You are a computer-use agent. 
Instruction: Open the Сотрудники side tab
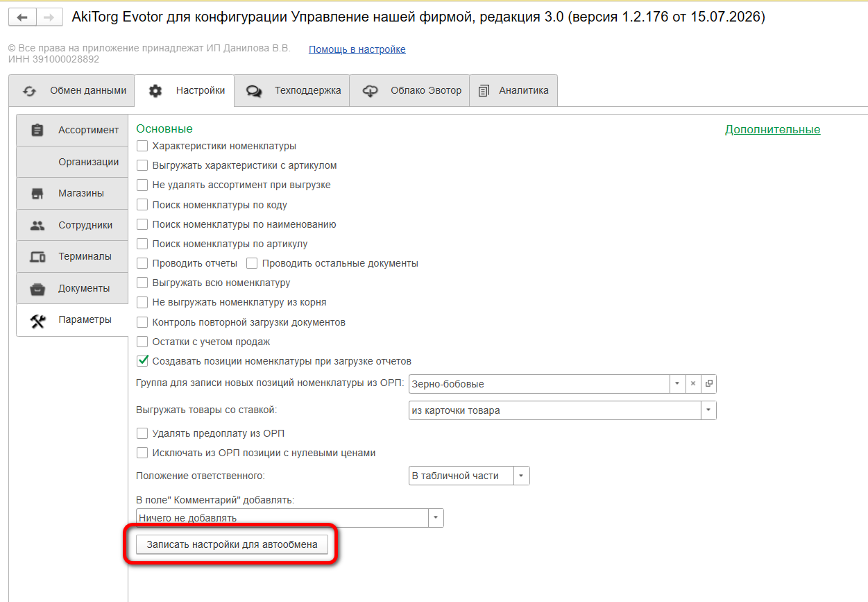coord(72,226)
